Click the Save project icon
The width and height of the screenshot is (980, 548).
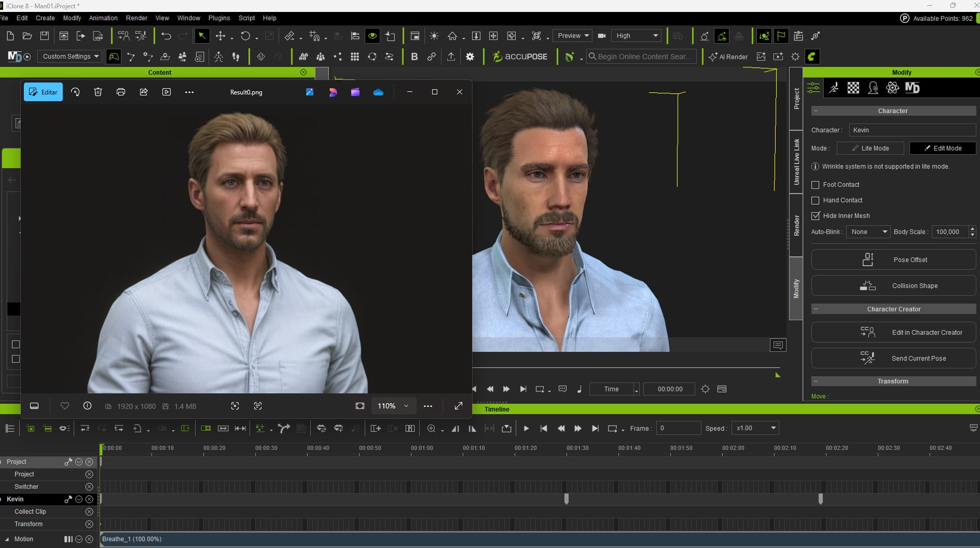[45, 36]
